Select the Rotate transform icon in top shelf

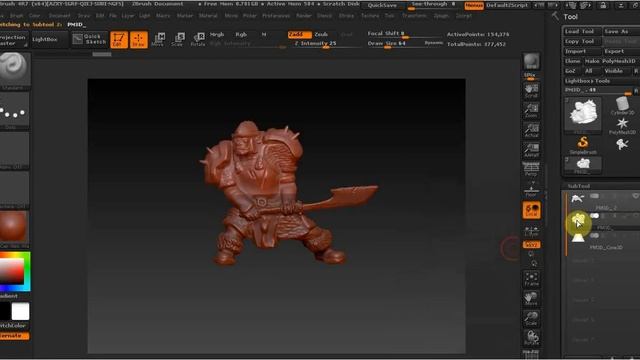click(x=198, y=40)
